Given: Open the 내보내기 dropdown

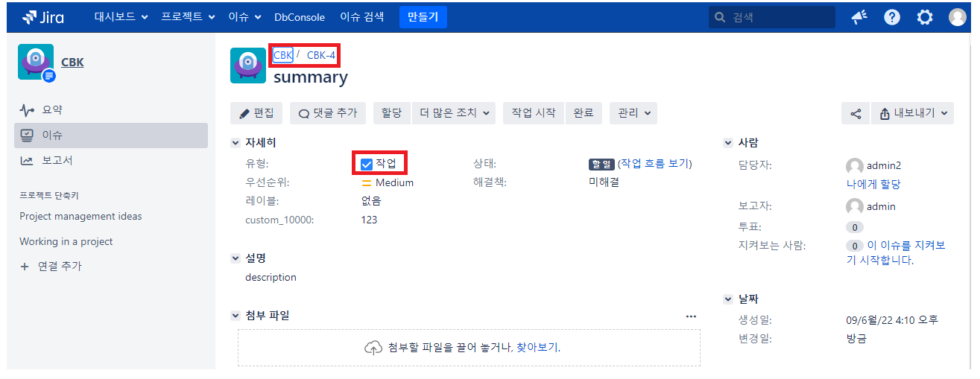Looking at the screenshot, I should pos(913,114).
